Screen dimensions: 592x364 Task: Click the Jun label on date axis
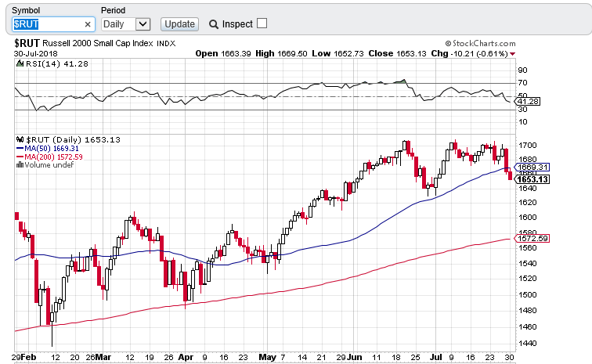[x=355, y=357]
